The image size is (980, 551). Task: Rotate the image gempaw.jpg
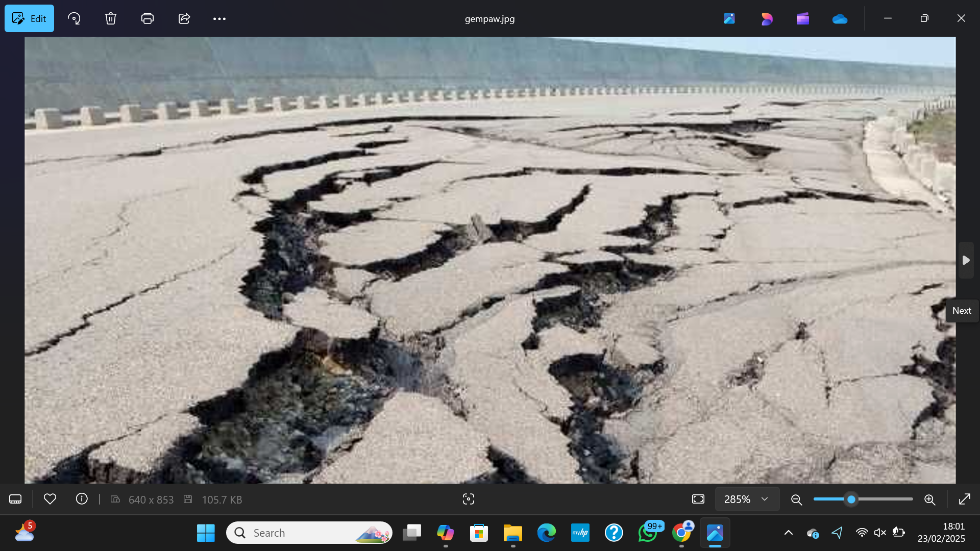point(74,18)
